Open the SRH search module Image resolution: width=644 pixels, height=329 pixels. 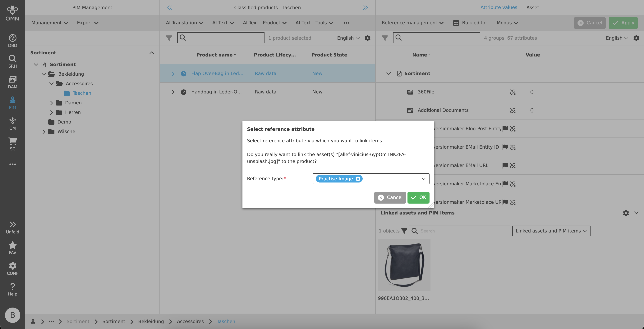tap(12, 61)
